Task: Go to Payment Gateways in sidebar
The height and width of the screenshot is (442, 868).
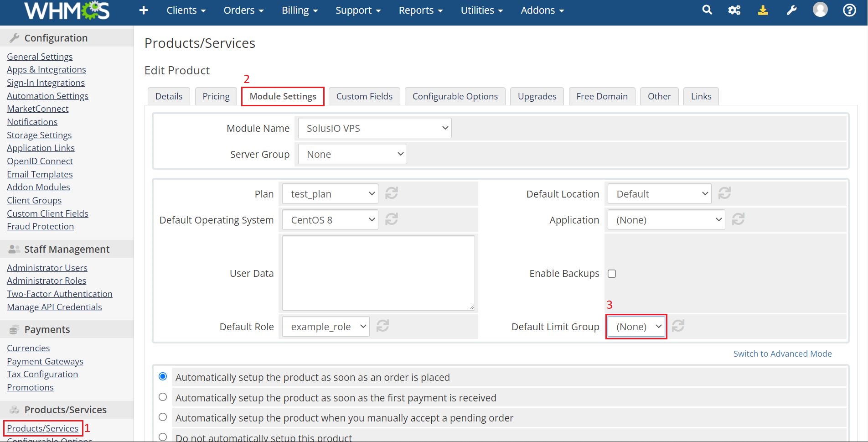Action: [45, 361]
